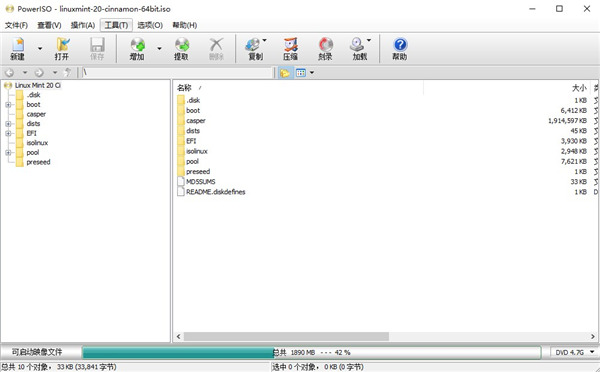Click the Delete (删除) toolbar icon

(216, 45)
